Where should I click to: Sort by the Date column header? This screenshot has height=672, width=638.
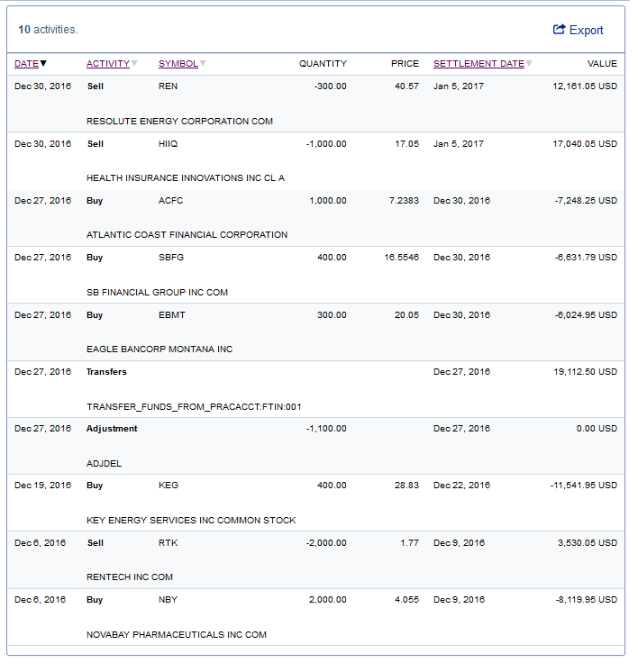[x=26, y=64]
